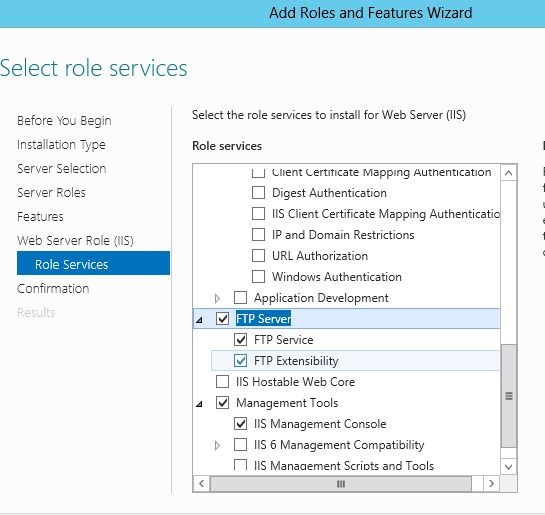This screenshot has width=545, height=515.
Task: Click the horizontal scrollbar thumb
Action: 341,483
